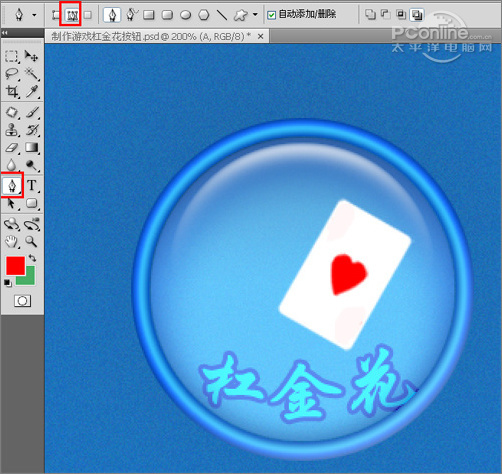
Task: Switch to the 制作游戏杠金花按钮.psd document tab
Action: click(x=151, y=36)
